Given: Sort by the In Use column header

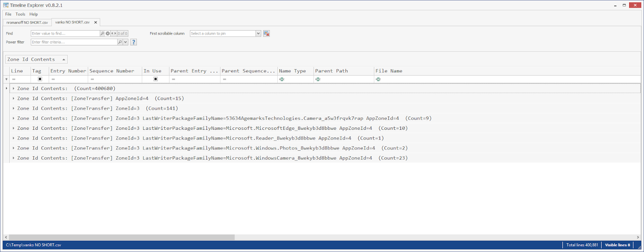Looking at the screenshot, I should coord(155,71).
